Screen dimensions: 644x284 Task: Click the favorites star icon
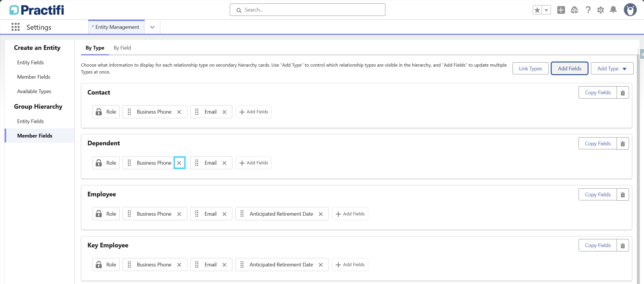click(537, 10)
